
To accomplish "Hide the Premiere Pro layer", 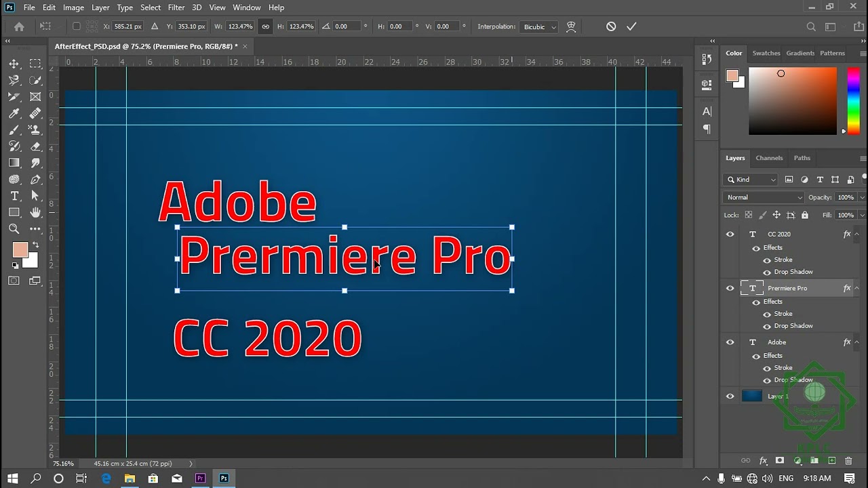I will (x=730, y=288).
